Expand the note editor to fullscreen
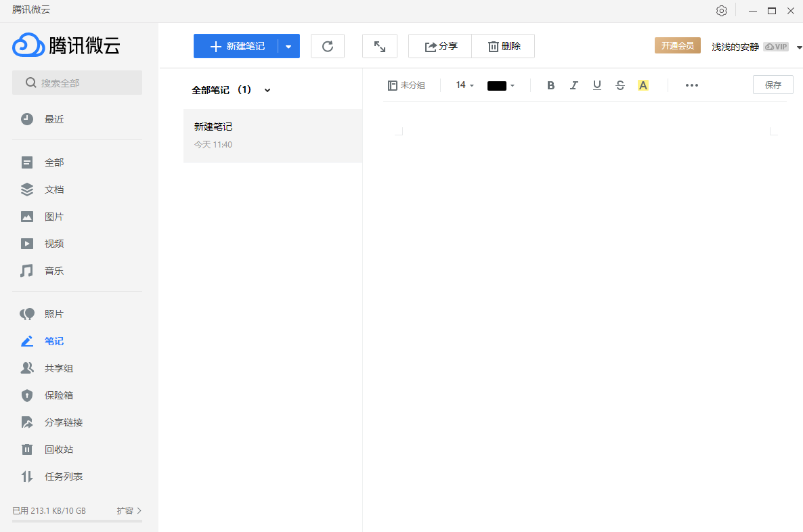 pos(379,46)
